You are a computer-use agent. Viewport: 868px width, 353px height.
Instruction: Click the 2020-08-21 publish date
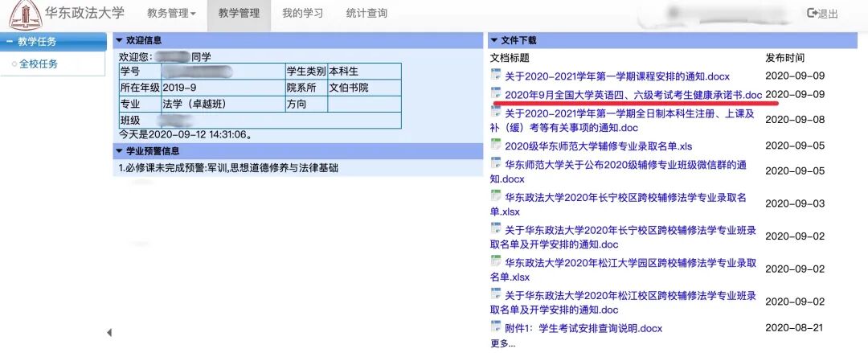(x=794, y=328)
